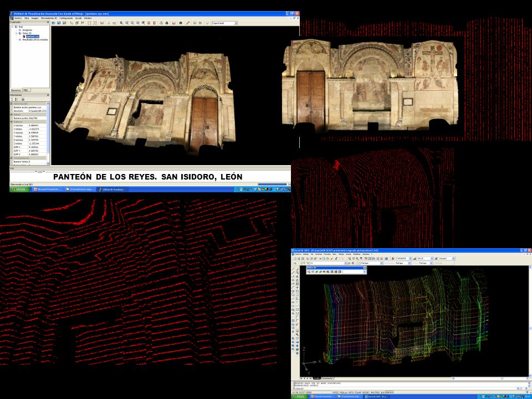Open the Layer Properties Manager icon in AutoCAD
Screen dimensions: 532x399
[x=295, y=263]
